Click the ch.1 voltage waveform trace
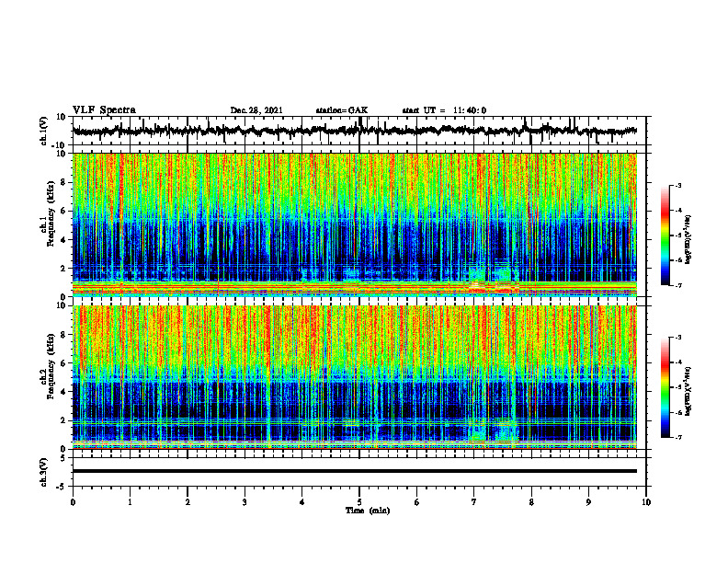Viewport: 728px width, 563px height. (x=355, y=131)
